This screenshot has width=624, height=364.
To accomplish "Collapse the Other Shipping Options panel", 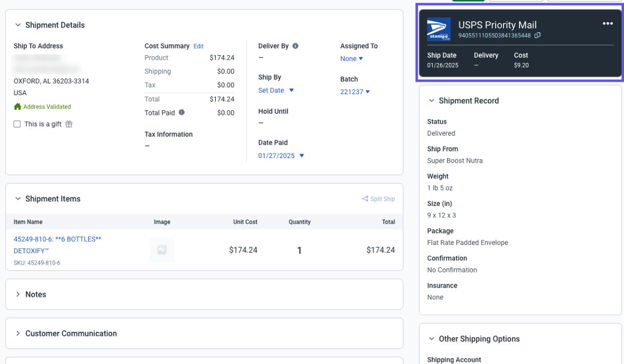I will point(431,339).
